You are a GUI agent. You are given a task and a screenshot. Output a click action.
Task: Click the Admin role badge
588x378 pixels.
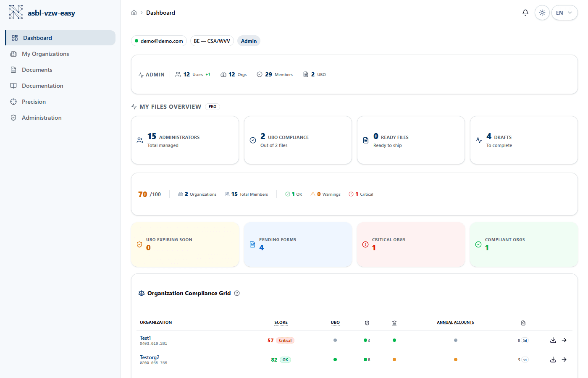tap(249, 41)
